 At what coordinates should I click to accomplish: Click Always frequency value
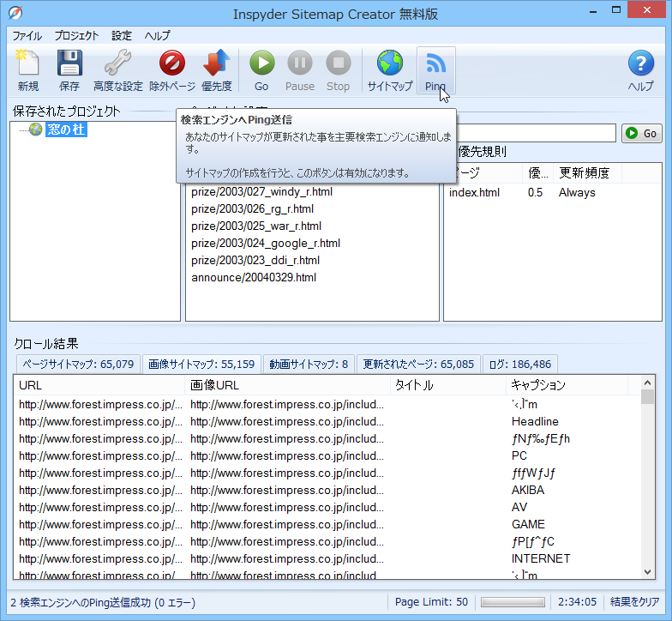[x=577, y=192]
